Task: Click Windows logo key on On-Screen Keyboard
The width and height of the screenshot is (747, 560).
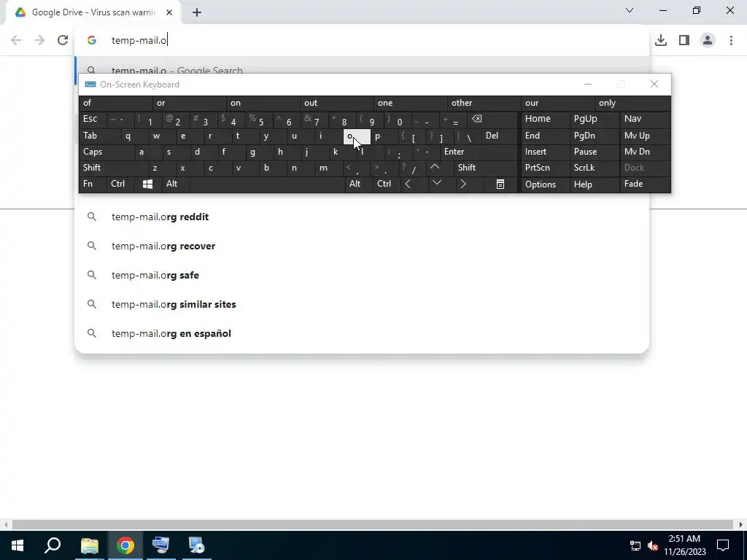Action: coord(147,184)
